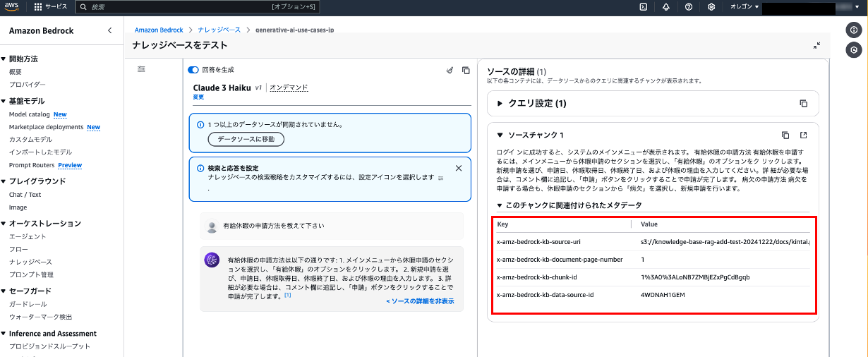868x357 pixels.
Task: Open インポートしたモデル in the sidebar
Action: (40, 152)
